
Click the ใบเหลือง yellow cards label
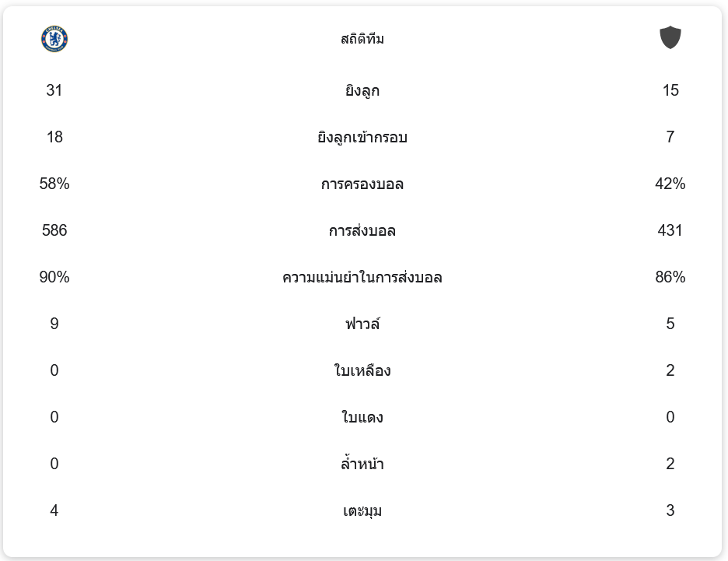[x=362, y=371]
